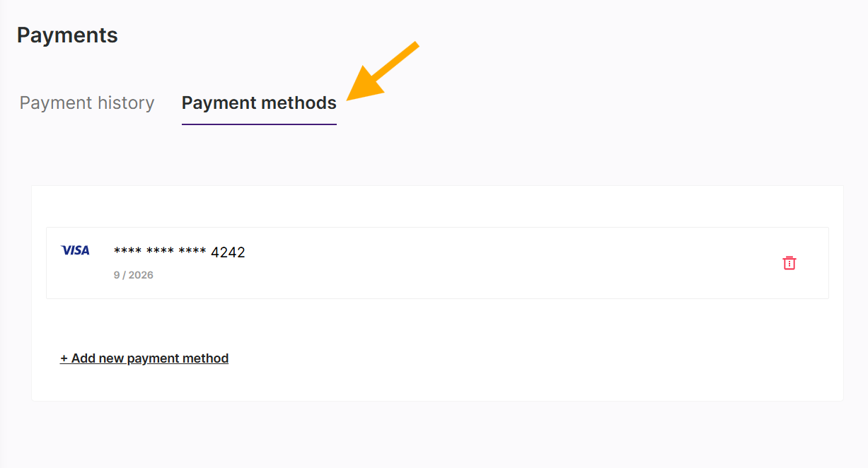Click the third masked asterisk group
The image size is (868, 468).
pos(192,252)
